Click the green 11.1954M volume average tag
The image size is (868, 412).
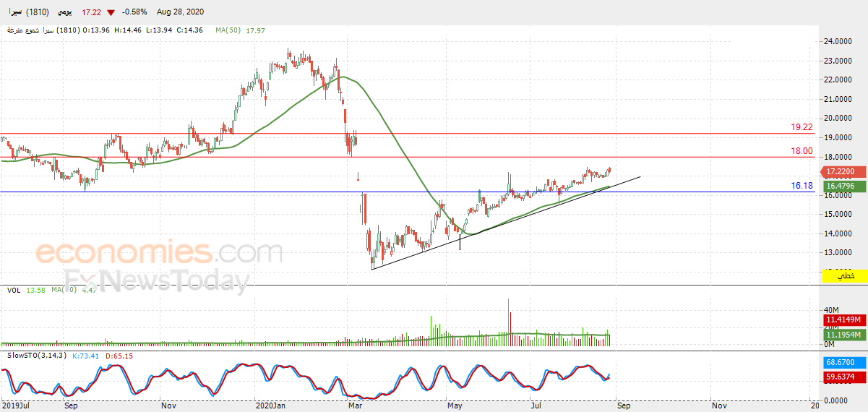[x=843, y=335]
